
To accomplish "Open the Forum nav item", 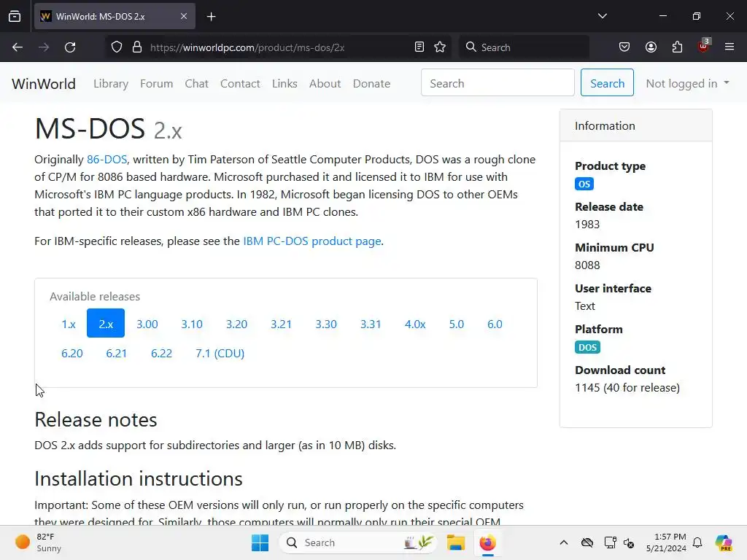I will tap(156, 83).
